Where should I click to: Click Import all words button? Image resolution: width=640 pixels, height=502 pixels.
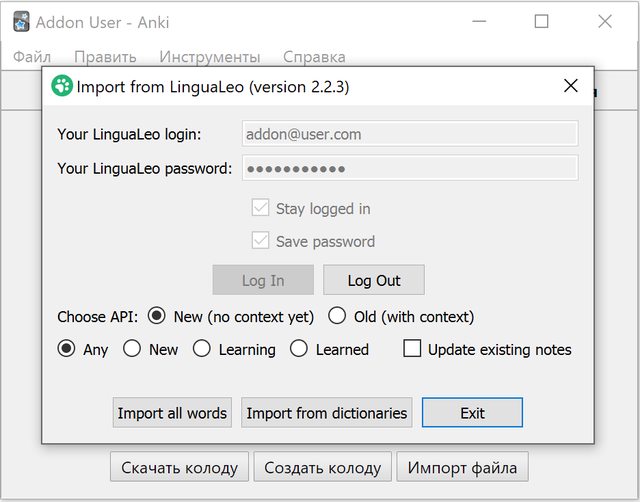click(172, 413)
